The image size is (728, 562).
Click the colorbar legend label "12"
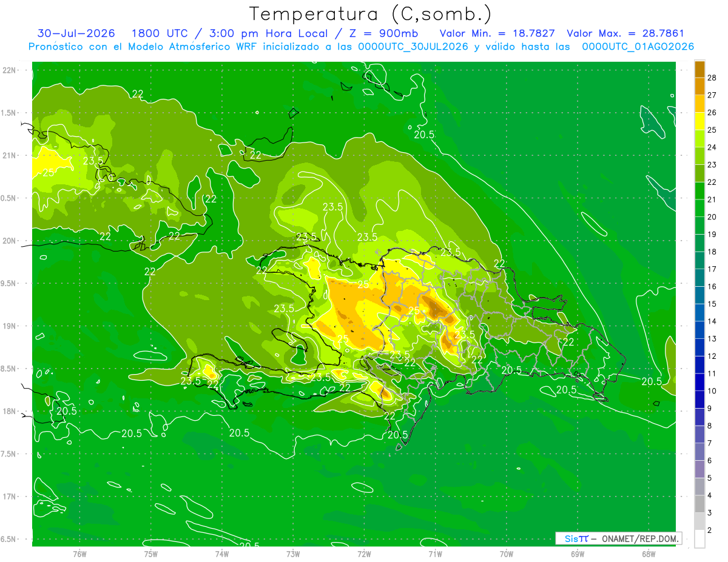click(712, 356)
